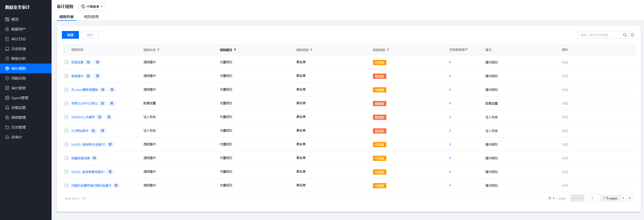Check the 权限变更 row checkbox
Viewport: 644px width, 220px height.
67,62
